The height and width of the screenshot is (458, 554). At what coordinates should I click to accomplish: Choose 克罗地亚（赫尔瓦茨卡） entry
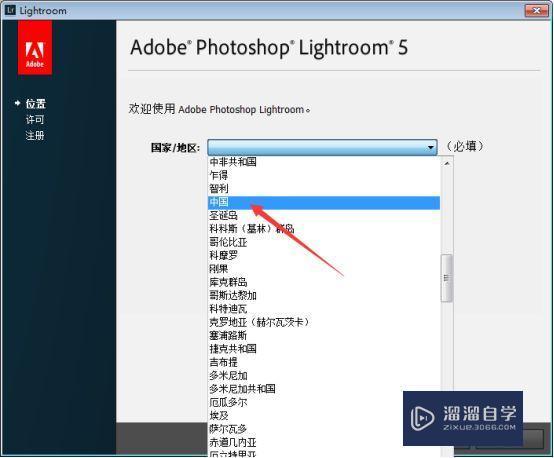324,322
